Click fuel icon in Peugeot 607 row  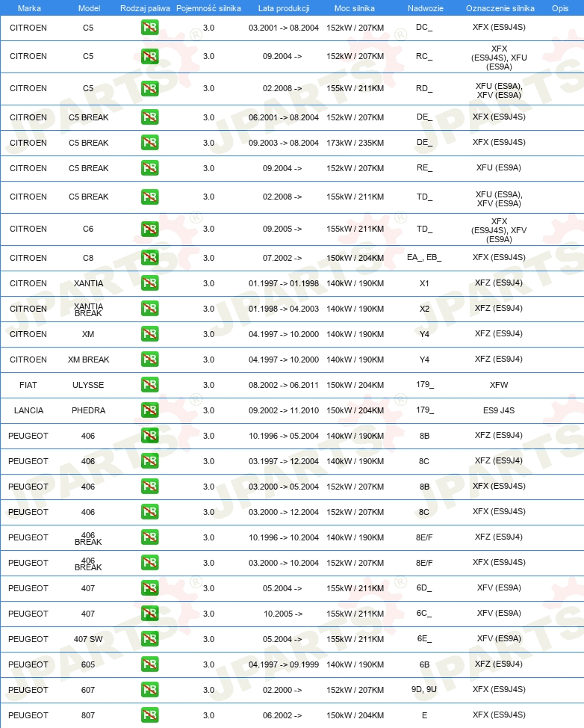coord(150,690)
